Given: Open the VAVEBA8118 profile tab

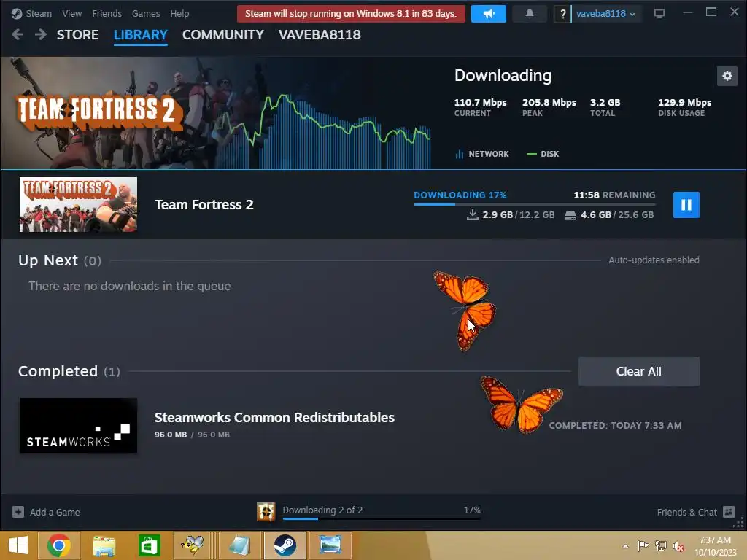Looking at the screenshot, I should (320, 35).
